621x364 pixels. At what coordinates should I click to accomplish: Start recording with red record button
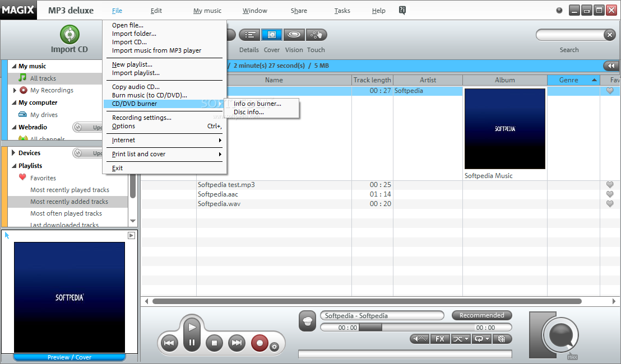click(260, 343)
